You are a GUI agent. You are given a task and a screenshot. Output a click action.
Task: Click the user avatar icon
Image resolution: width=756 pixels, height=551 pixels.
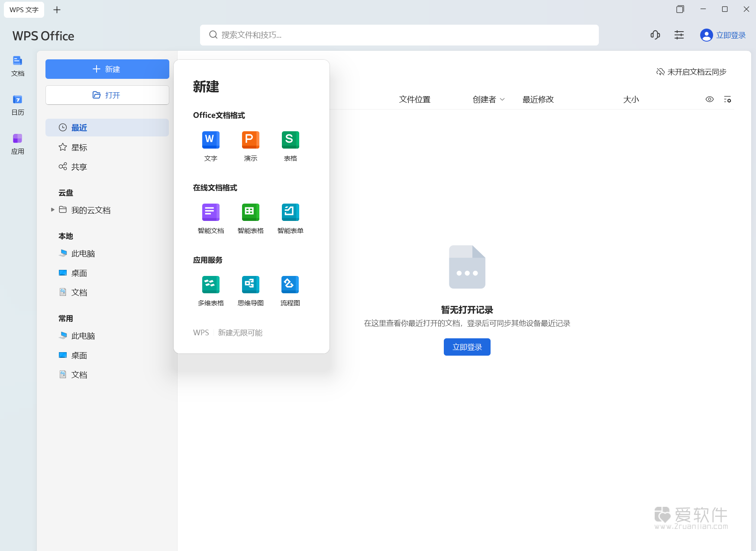[706, 35]
